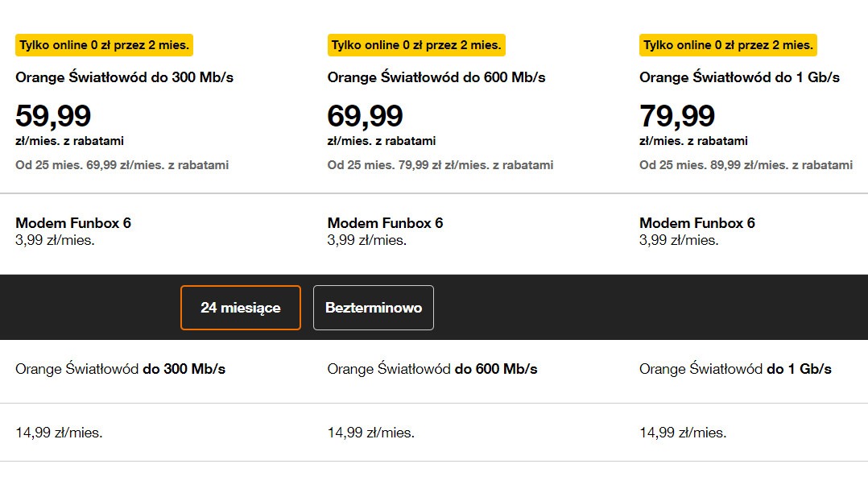868x493 pixels.
Task: Click the bottom Orange Światłowód do 300 Mb/s label
Action: coord(122,367)
